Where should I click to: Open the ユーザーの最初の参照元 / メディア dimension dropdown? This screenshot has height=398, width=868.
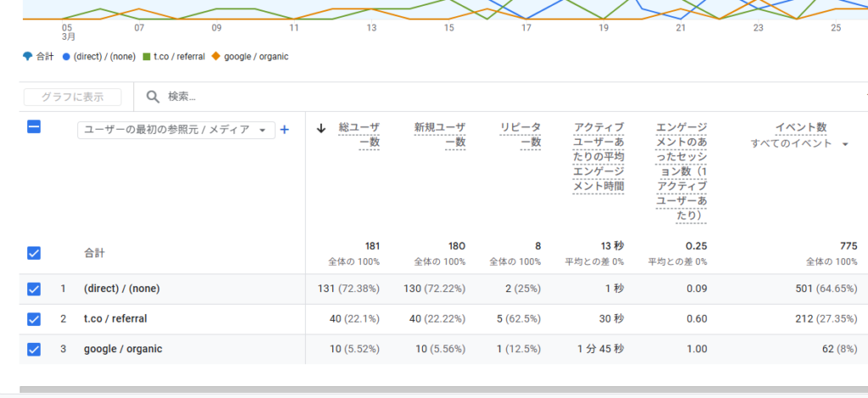[x=176, y=130]
